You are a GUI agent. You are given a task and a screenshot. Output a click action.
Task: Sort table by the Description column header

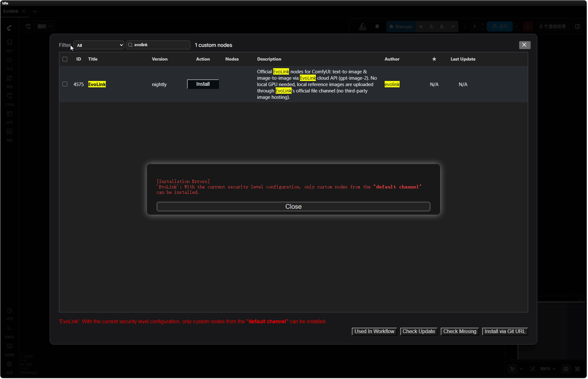click(269, 59)
